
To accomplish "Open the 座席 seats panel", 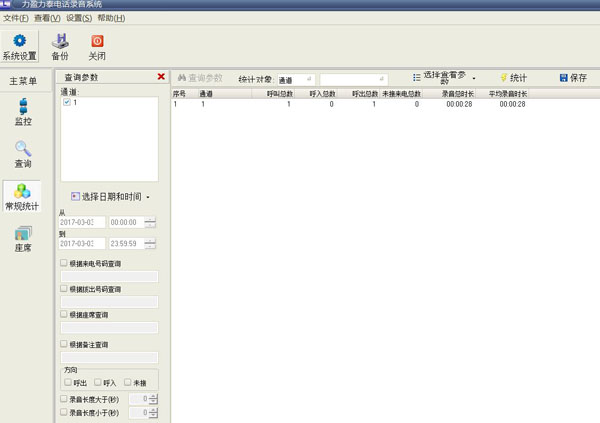I will pyautogui.click(x=23, y=238).
